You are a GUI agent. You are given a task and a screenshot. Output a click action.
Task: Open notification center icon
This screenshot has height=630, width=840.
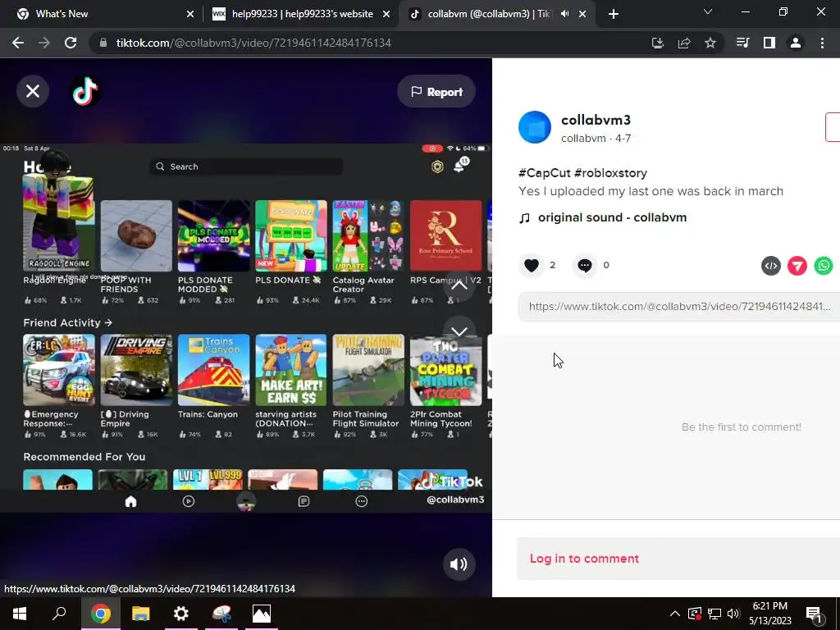point(815,614)
